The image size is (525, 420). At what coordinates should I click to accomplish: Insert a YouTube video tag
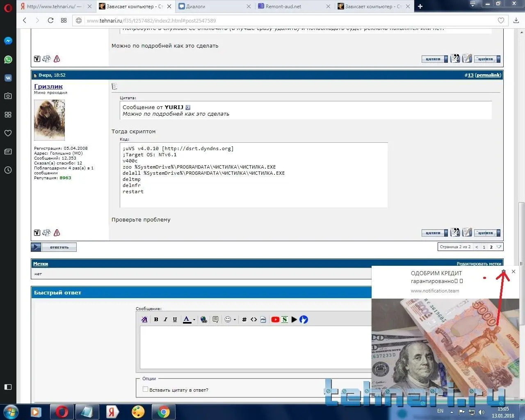click(275, 320)
